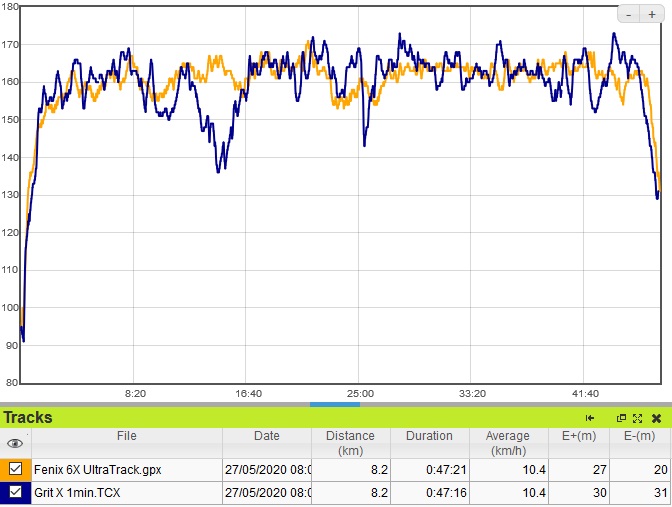Zoom in the chart with plus button
This screenshot has height=507, width=672.
coord(650,15)
